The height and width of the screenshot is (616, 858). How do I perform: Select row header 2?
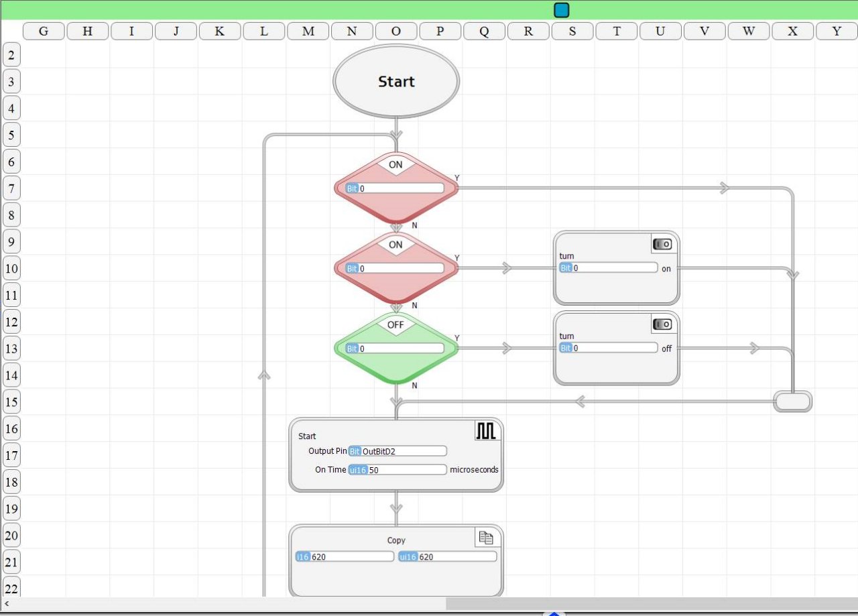[11, 55]
